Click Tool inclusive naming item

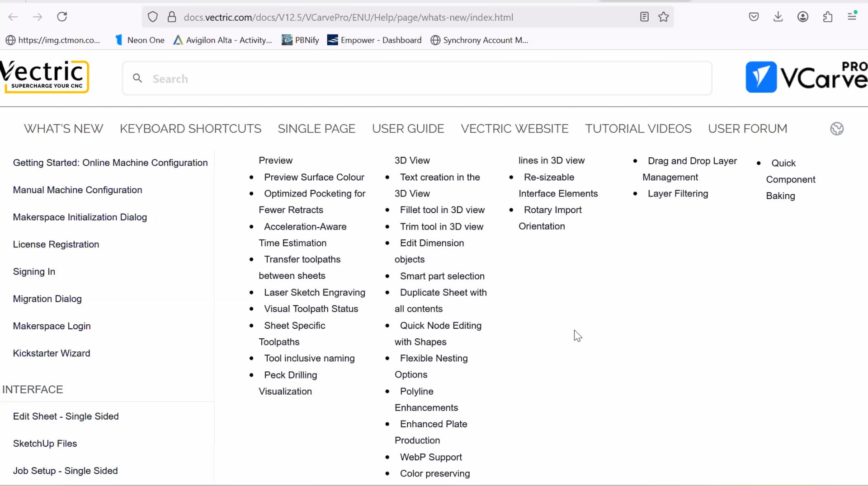click(x=309, y=358)
